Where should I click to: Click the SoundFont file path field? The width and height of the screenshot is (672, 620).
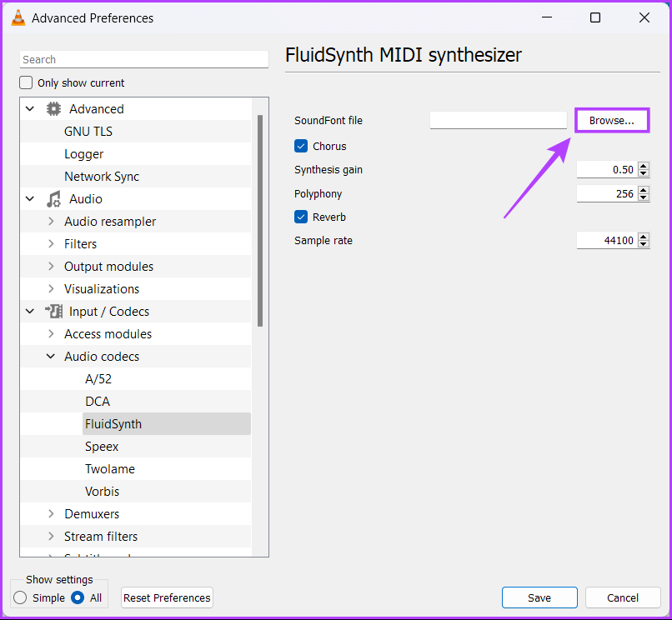click(x=499, y=120)
